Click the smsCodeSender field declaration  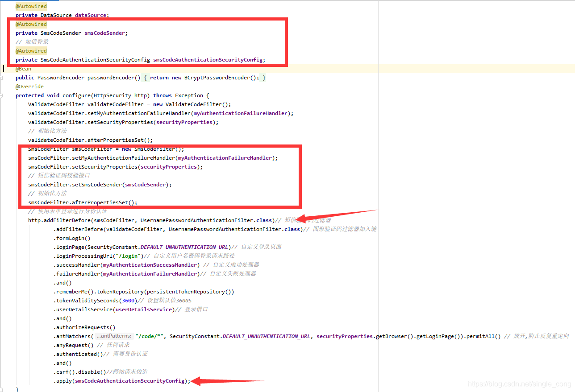(71, 33)
